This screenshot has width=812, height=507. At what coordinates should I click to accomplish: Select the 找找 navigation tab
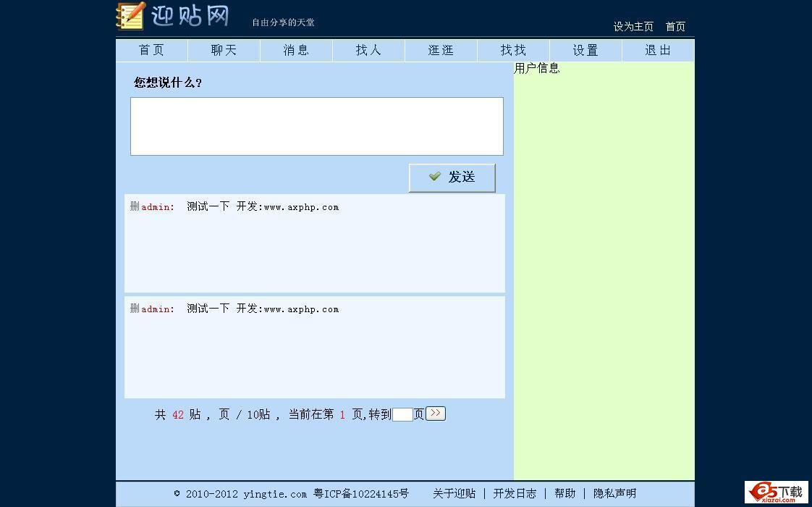click(513, 50)
